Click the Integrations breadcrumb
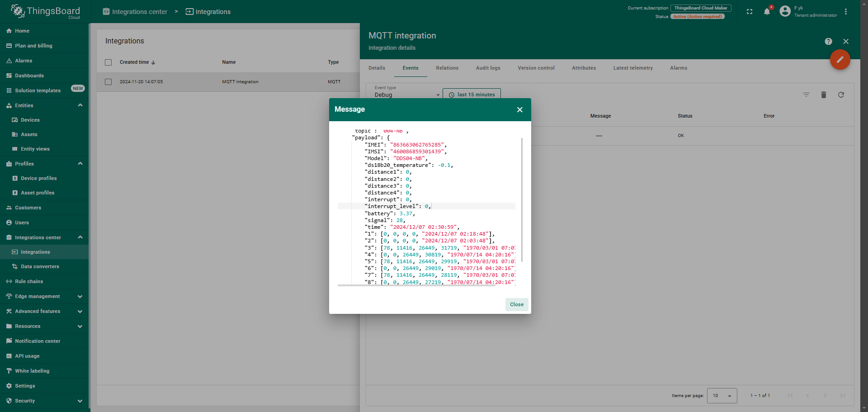868x412 pixels. click(x=208, y=12)
